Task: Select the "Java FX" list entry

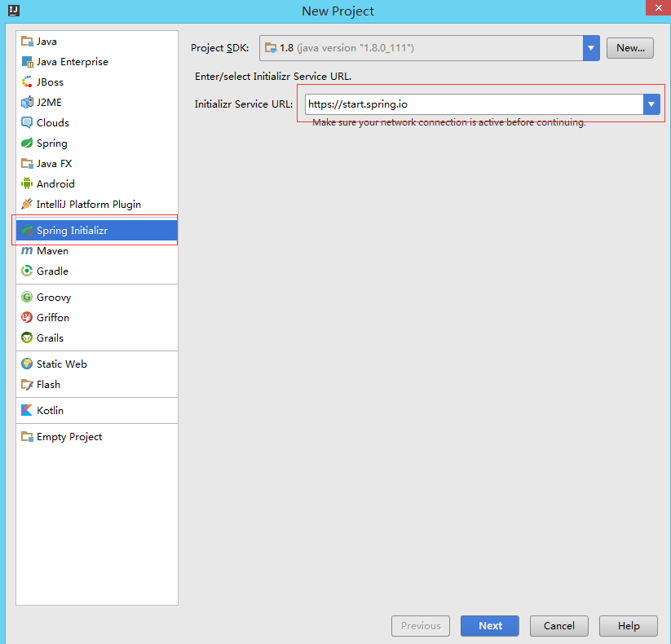Action: click(97, 164)
